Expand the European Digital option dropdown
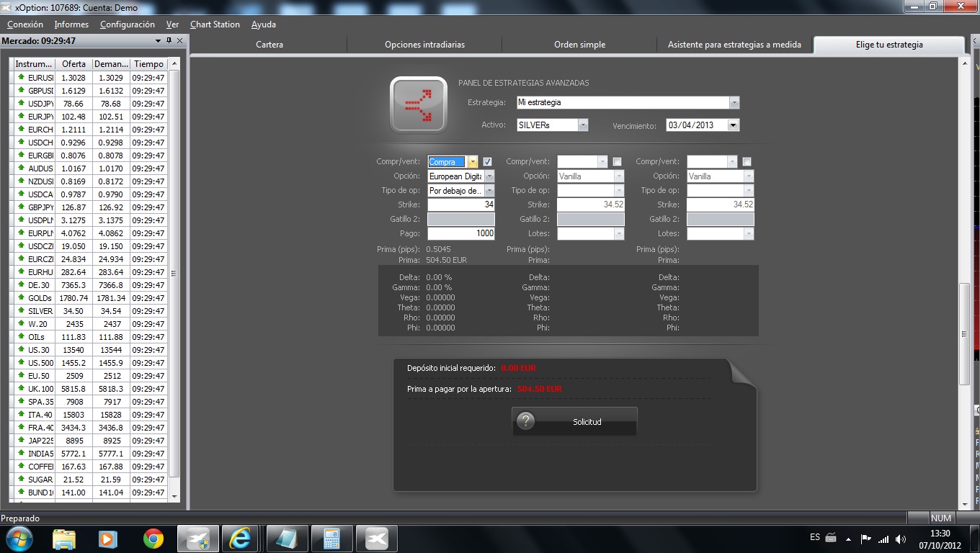This screenshot has width=980, height=553. [489, 176]
